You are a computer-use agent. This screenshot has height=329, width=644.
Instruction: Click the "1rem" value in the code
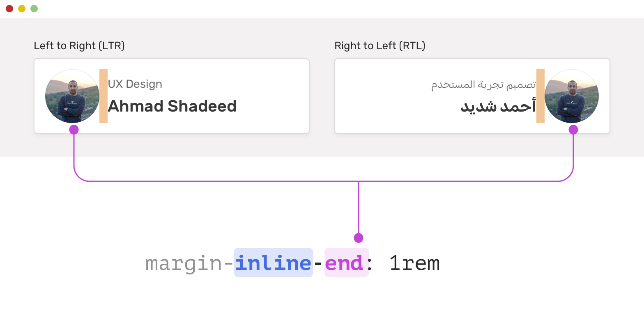click(414, 263)
